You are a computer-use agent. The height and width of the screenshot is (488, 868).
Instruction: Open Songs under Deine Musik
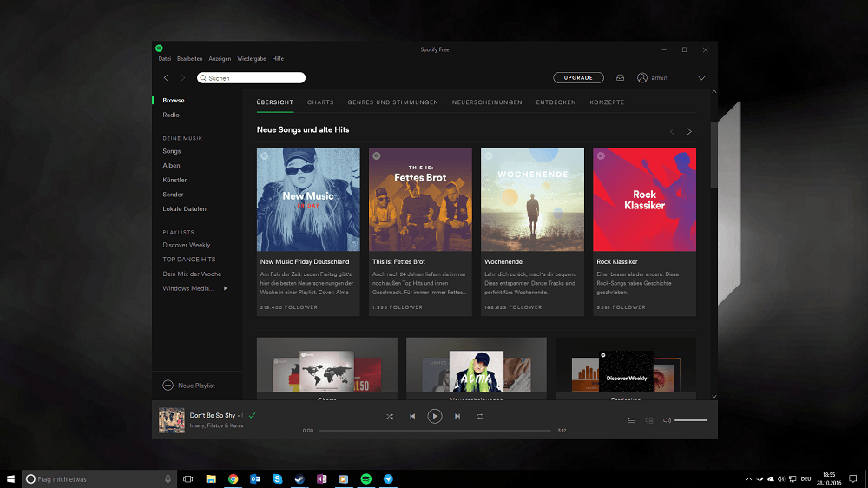click(x=172, y=151)
